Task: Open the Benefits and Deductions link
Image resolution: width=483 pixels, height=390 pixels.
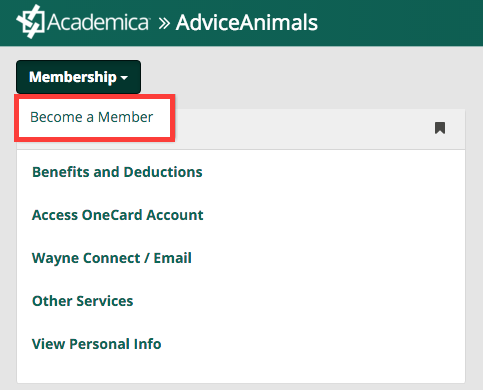Action: tap(117, 172)
